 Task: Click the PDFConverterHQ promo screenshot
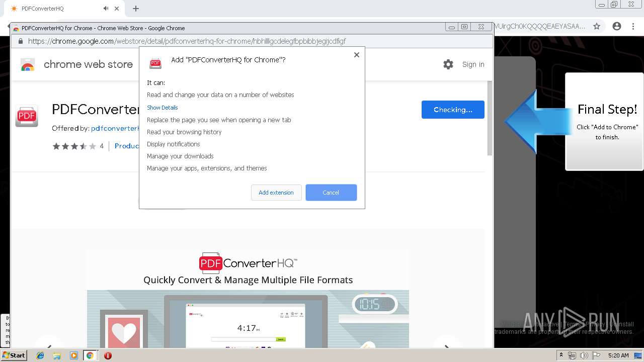pyautogui.click(x=248, y=299)
